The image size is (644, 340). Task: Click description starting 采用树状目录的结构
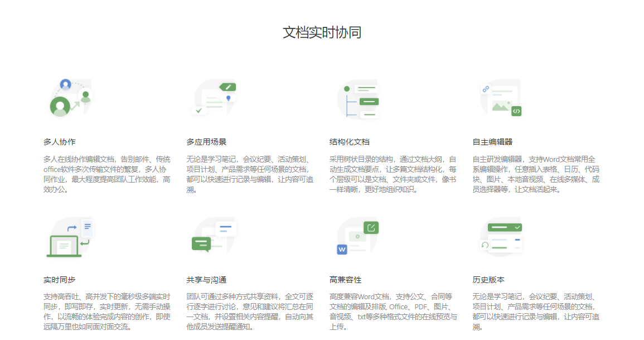point(393,174)
